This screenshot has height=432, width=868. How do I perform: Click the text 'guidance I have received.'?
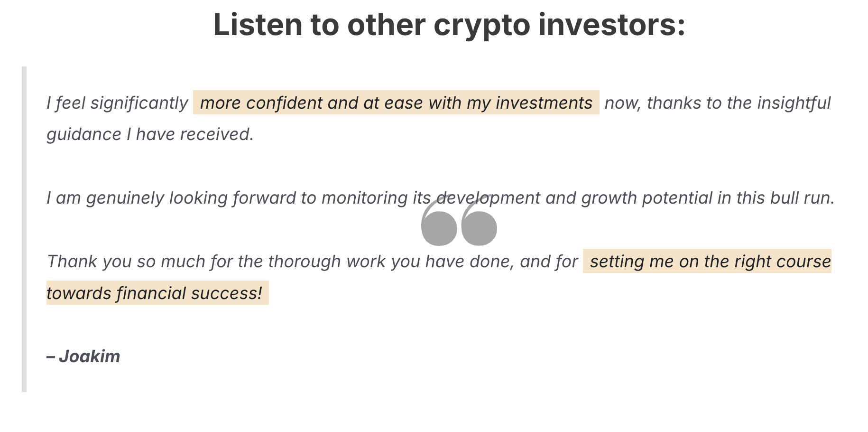coord(150,134)
